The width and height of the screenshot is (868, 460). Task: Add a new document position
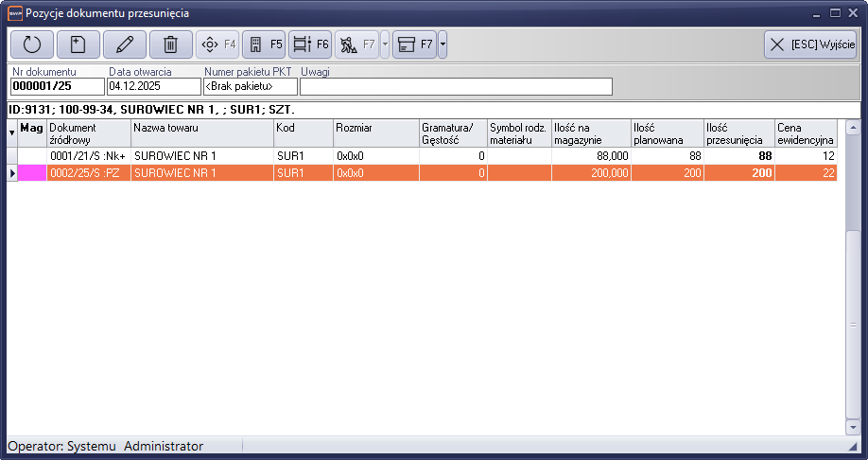pos(78,44)
